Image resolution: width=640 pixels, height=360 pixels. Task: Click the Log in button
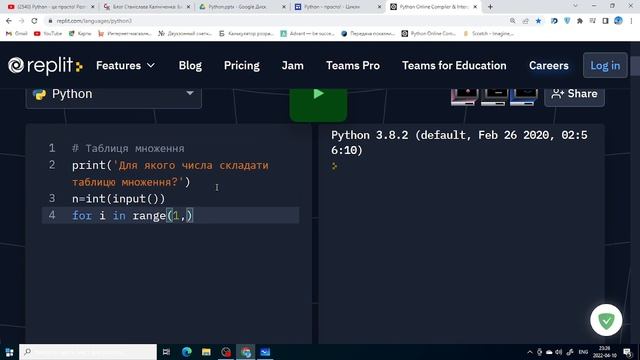coord(605,65)
